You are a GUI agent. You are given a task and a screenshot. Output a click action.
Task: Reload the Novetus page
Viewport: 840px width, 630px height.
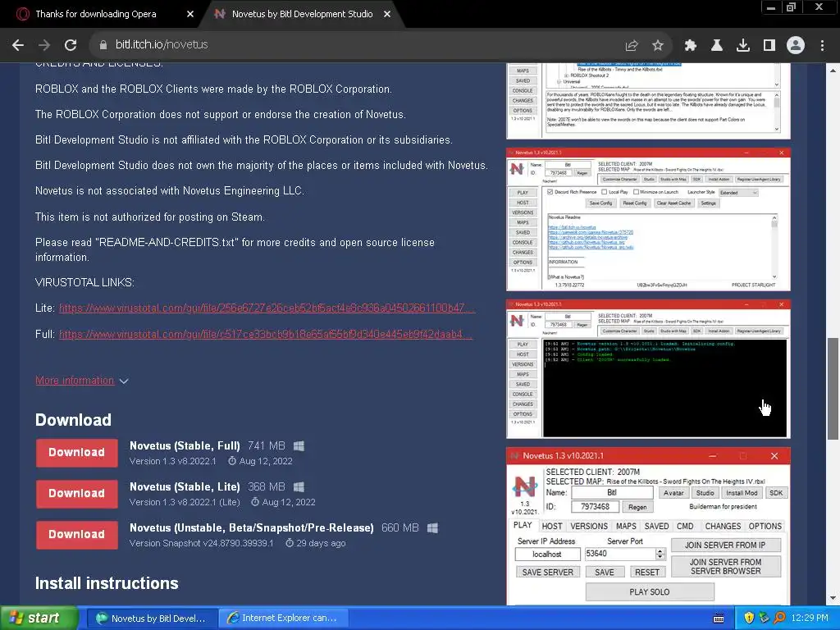tap(71, 45)
